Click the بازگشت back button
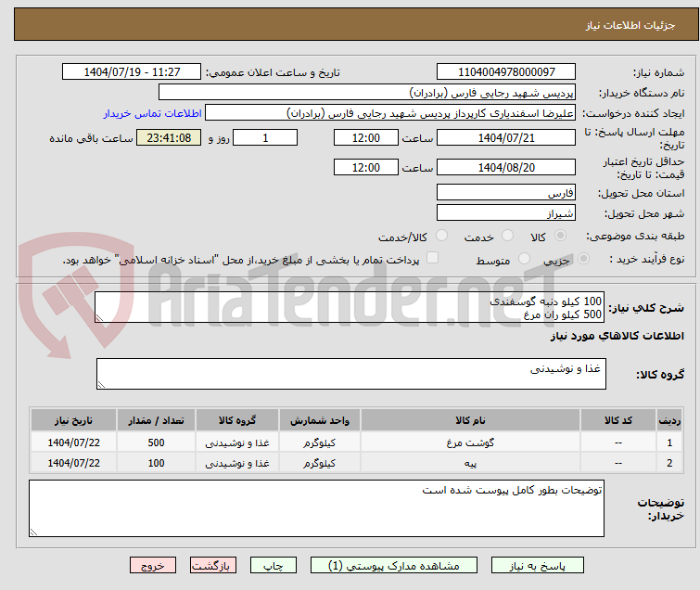 pyautogui.click(x=213, y=566)
